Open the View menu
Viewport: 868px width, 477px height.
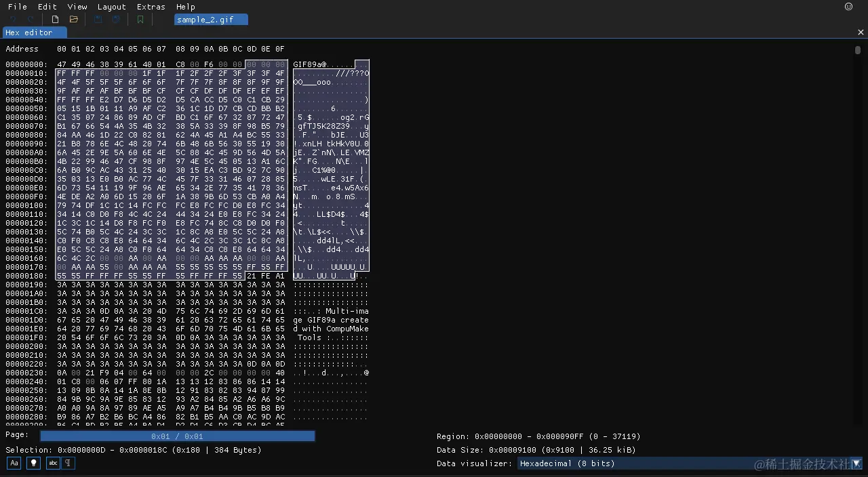(77, 7)
